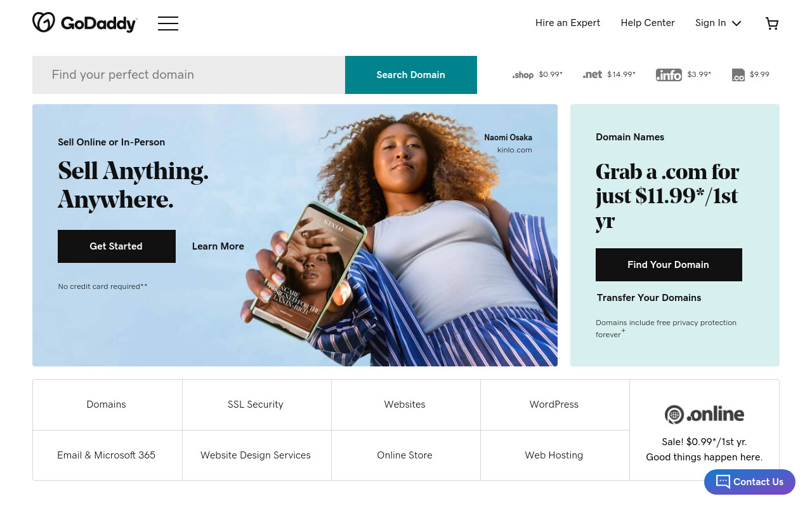This screenshot has height=508, width=812.
Task: Open the SSL Security category tile
Action: [x=256, y=404]
